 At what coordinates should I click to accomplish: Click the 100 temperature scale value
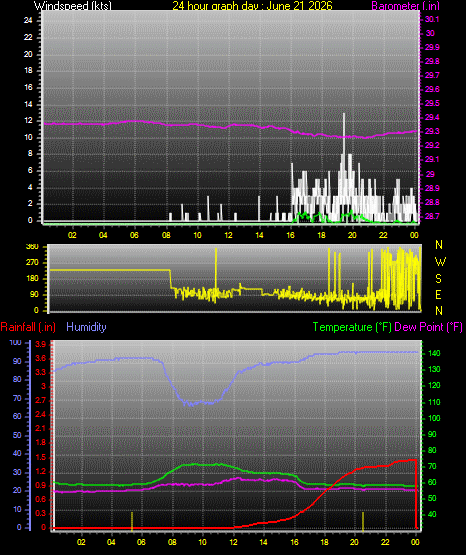pyautogui.click(x=434, y=418)
